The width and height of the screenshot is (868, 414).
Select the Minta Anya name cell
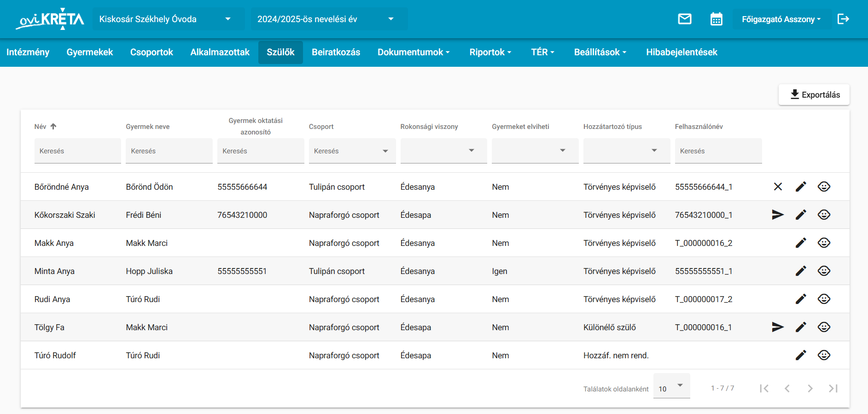tap(54, 271)
